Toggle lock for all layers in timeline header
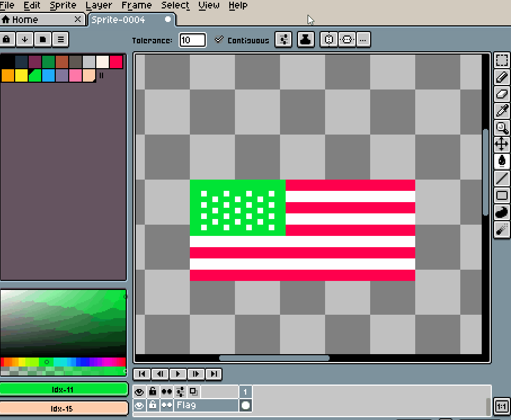 [x=153, y=391]
